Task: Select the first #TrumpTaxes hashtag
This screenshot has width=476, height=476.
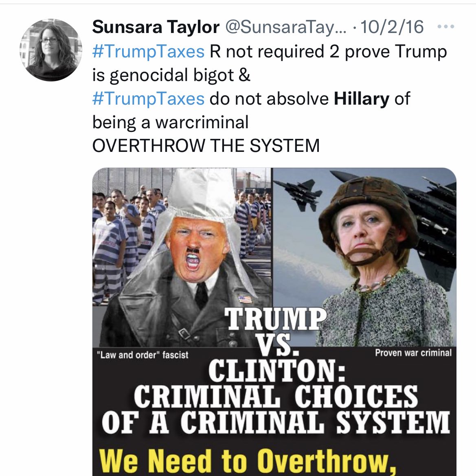Action: pyautogui.click(x=149, y=51)
